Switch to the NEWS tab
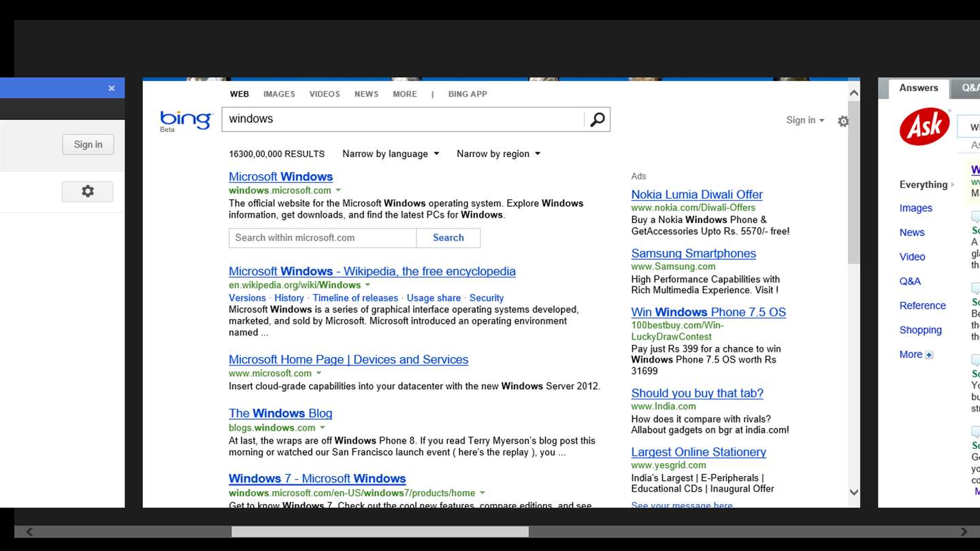The height and width of the screenshot is (551, 980). [366, 94]
